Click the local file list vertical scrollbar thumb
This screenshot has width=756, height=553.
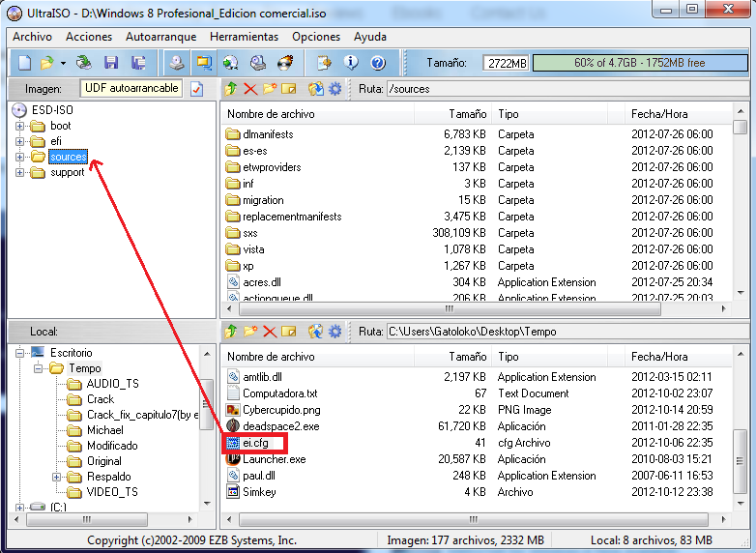click(x=740, y=461)
